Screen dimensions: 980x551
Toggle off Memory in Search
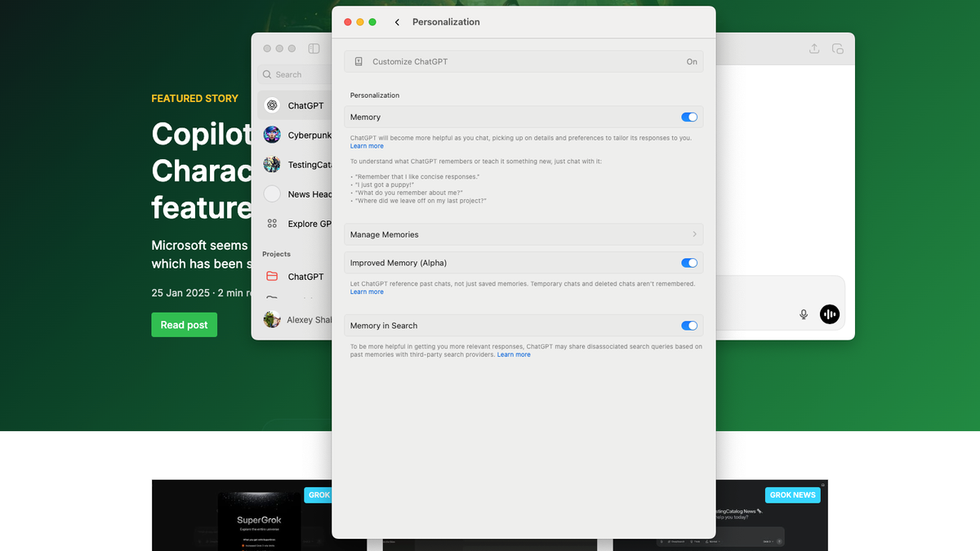pyautogui.click(x=688, y=325)
